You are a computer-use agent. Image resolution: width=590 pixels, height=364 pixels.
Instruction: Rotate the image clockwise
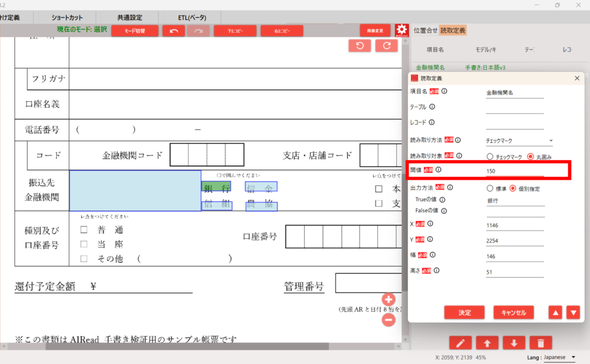point(387,46)
